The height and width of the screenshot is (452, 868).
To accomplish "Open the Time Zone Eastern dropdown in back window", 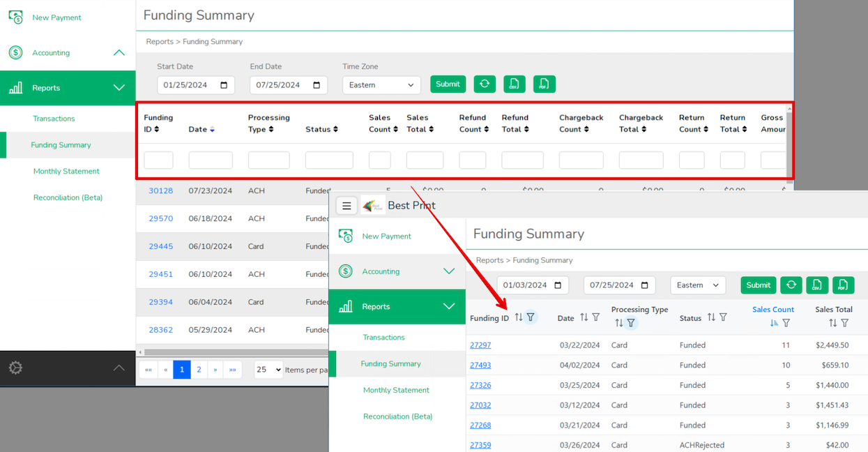I will (x=381, y=85).
